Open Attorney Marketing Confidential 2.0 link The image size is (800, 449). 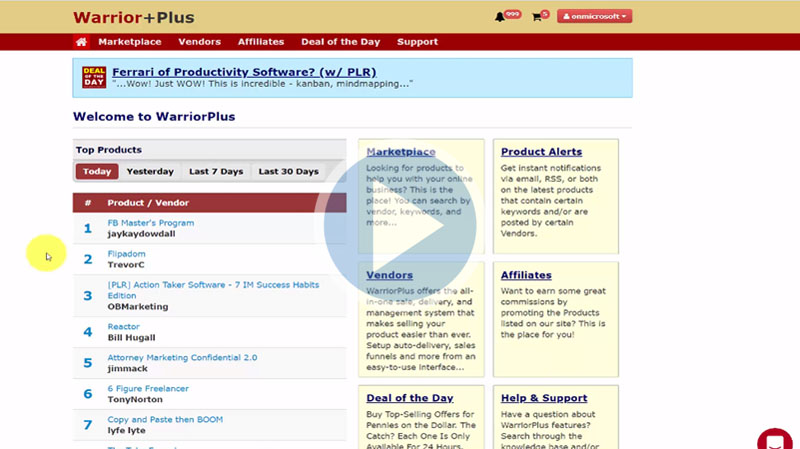pyautogui.click(x=182, y=357)
